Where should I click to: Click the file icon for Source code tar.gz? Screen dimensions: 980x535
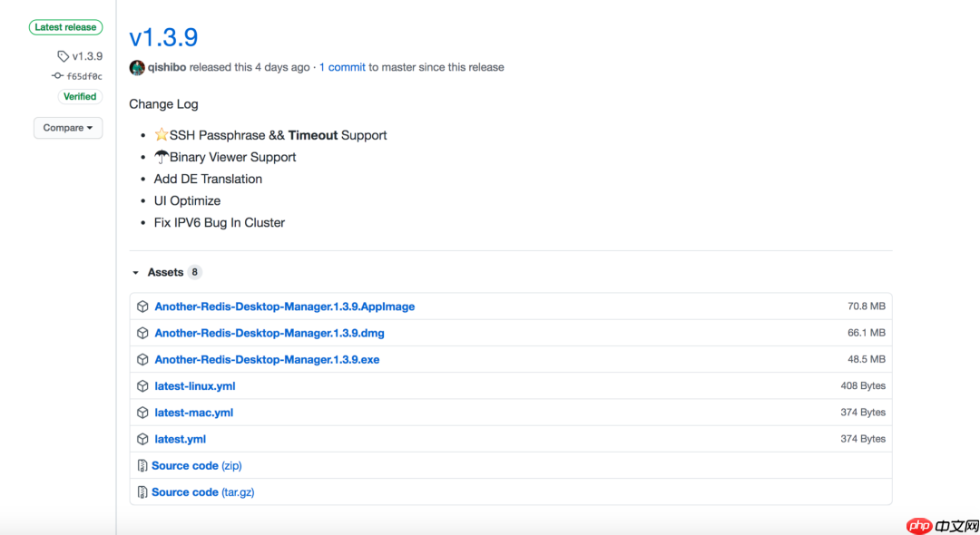[x=142, y=492]
